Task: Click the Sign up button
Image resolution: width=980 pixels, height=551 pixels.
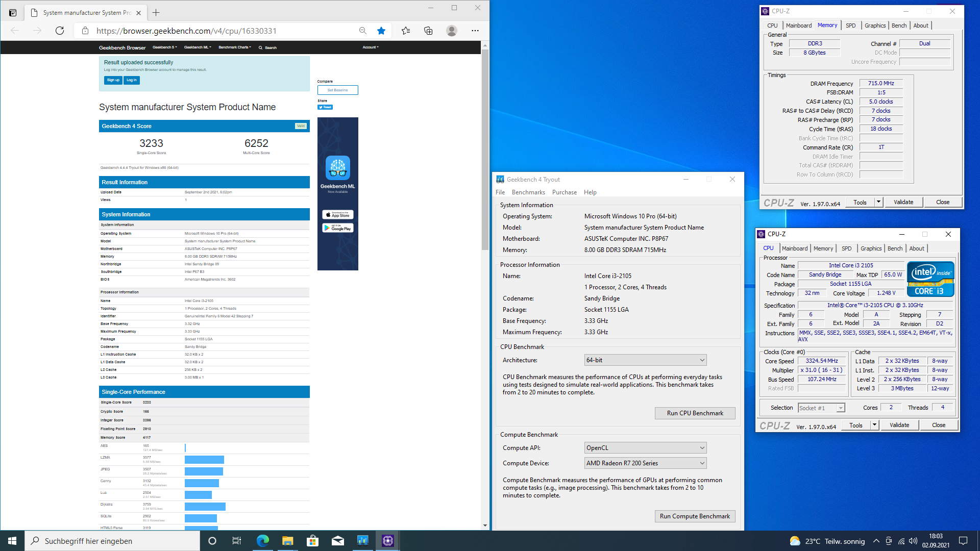Action: point(113,80)
